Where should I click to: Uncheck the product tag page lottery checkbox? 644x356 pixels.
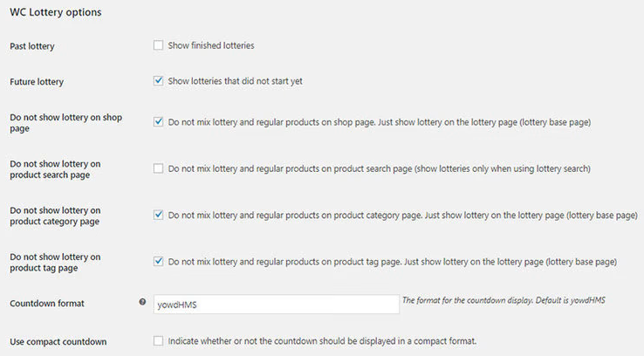(x=158, y=261)
